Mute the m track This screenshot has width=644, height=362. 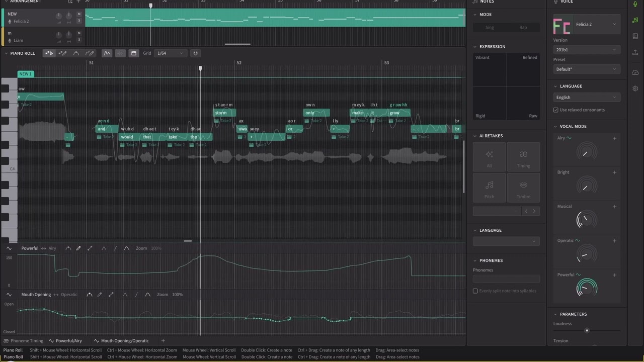[x=79, y=33]
